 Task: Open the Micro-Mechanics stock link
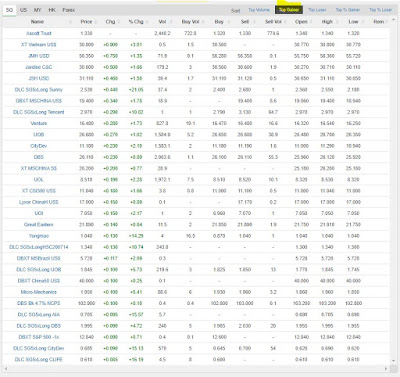[39, 292]
